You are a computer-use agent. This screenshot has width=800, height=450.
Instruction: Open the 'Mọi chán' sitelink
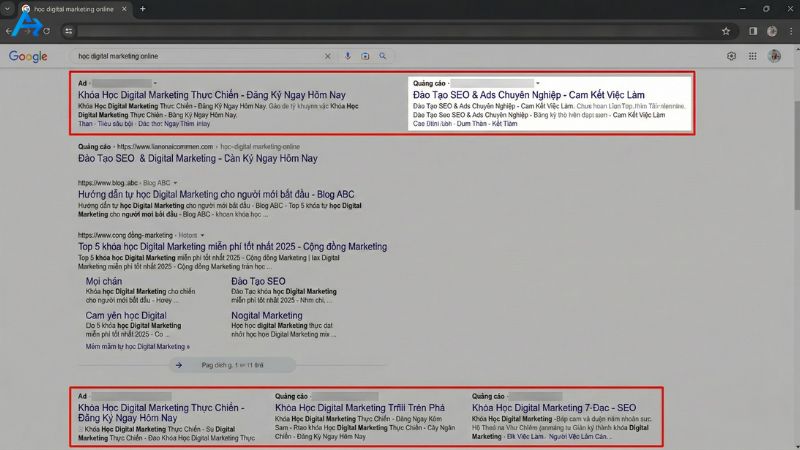click(104, 281)
